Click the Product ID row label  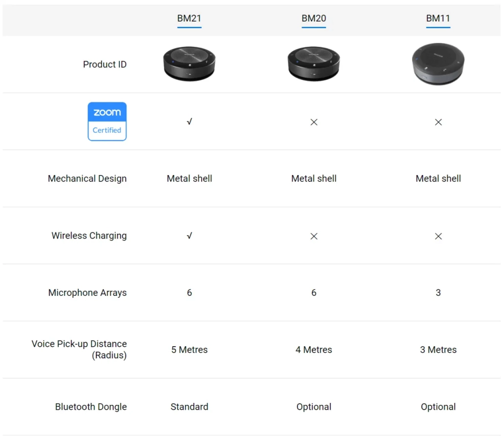tap(105, 65)
